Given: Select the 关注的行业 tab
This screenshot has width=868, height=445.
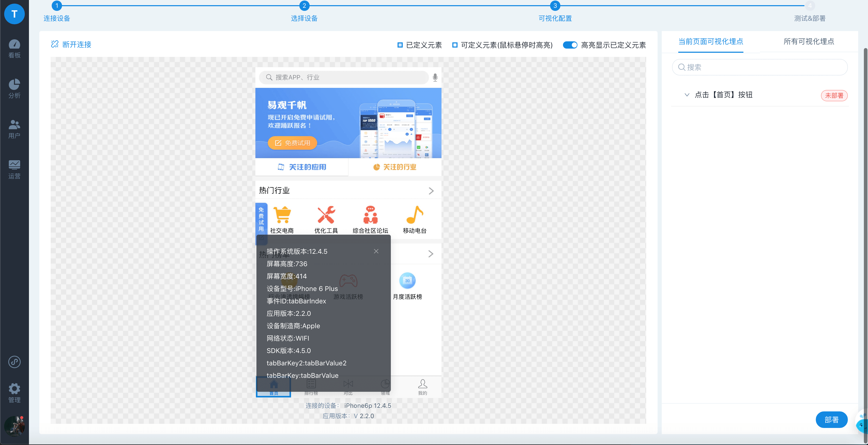Looking at the screenshot, I should tap(394, 167).
